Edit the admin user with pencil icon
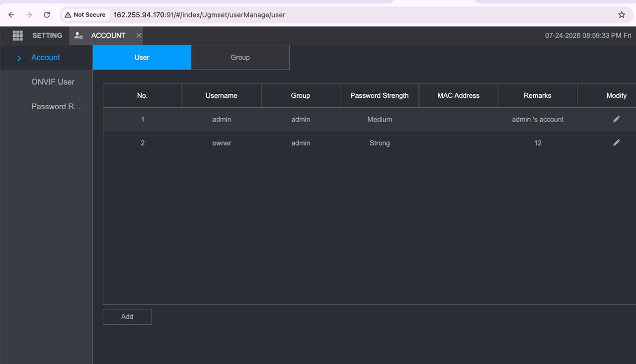 click(x=616, y=119)
